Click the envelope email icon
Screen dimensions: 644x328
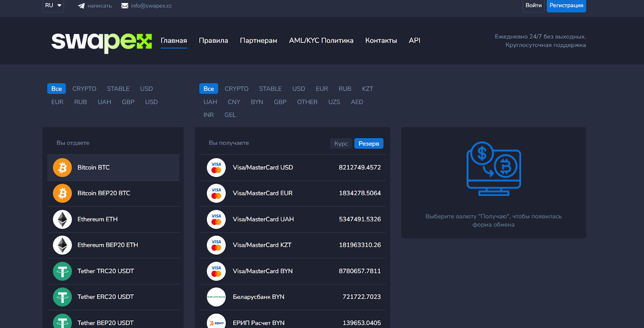coord(125,6)
